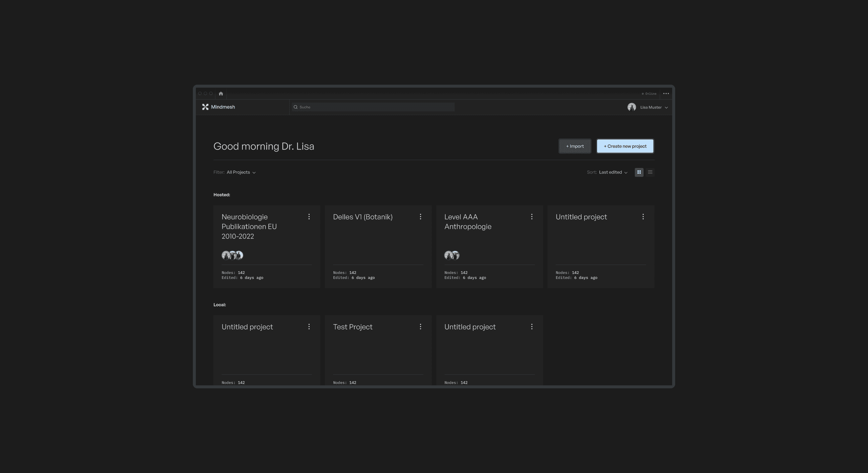Screen dimensions: 868x473
Task: Switch to grid view layout
Action: click(x=639, y=172)
